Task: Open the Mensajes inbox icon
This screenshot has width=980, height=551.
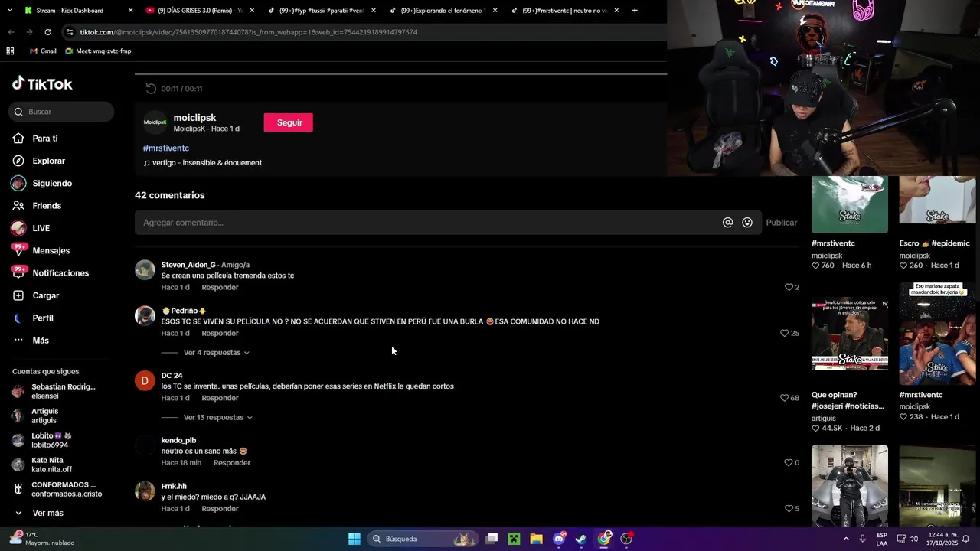Action: pyautogui.click(x=18, y=250)
